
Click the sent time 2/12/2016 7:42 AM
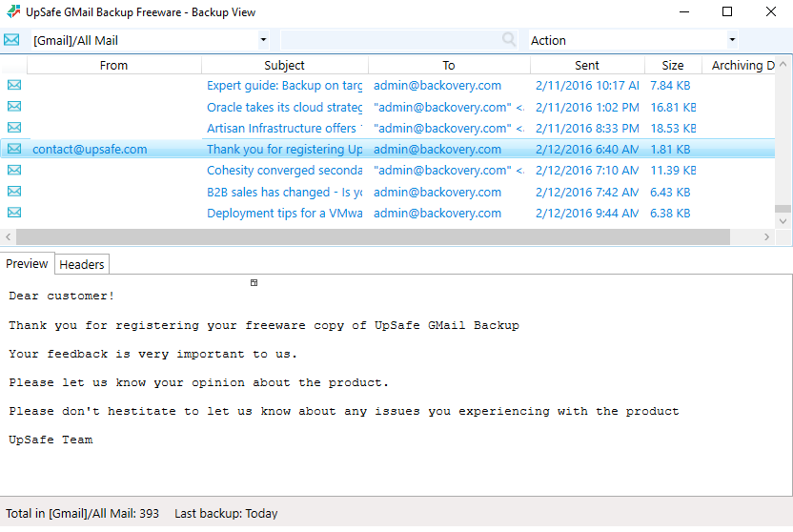587,193
